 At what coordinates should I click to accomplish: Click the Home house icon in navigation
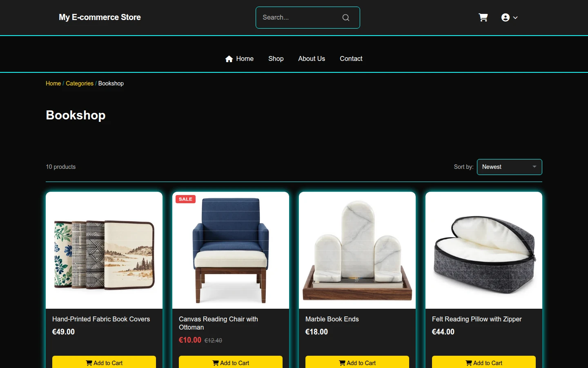(x=229, y=59)
